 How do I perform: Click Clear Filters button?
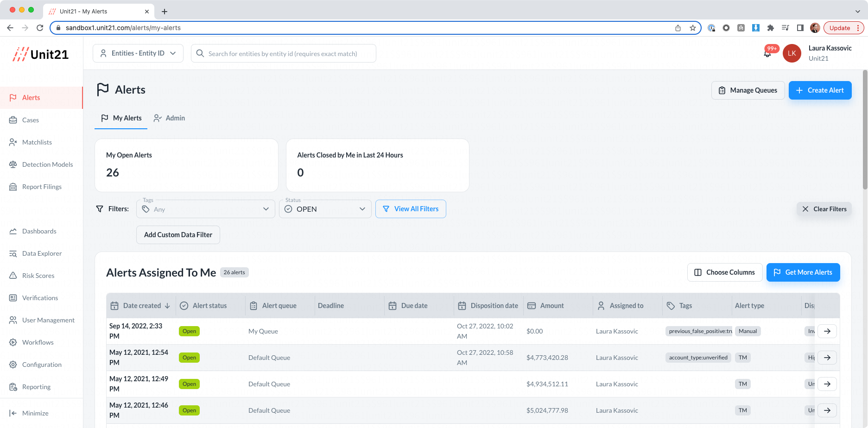824,209
